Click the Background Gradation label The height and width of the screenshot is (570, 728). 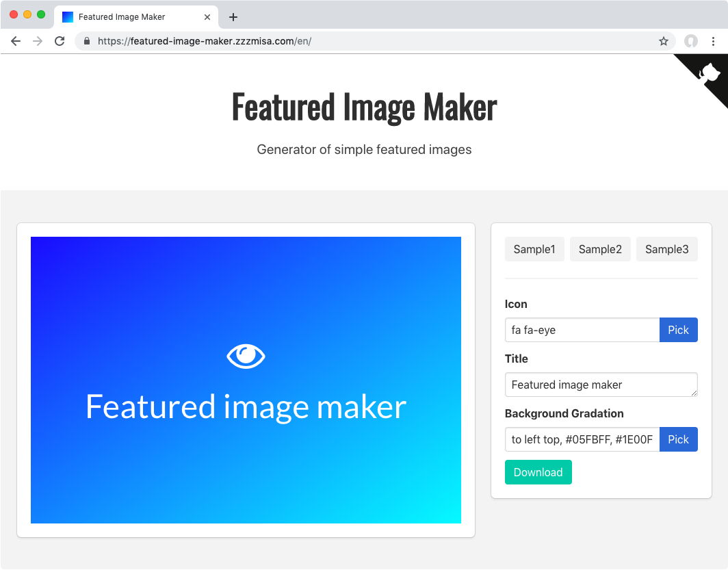(564, 413)
